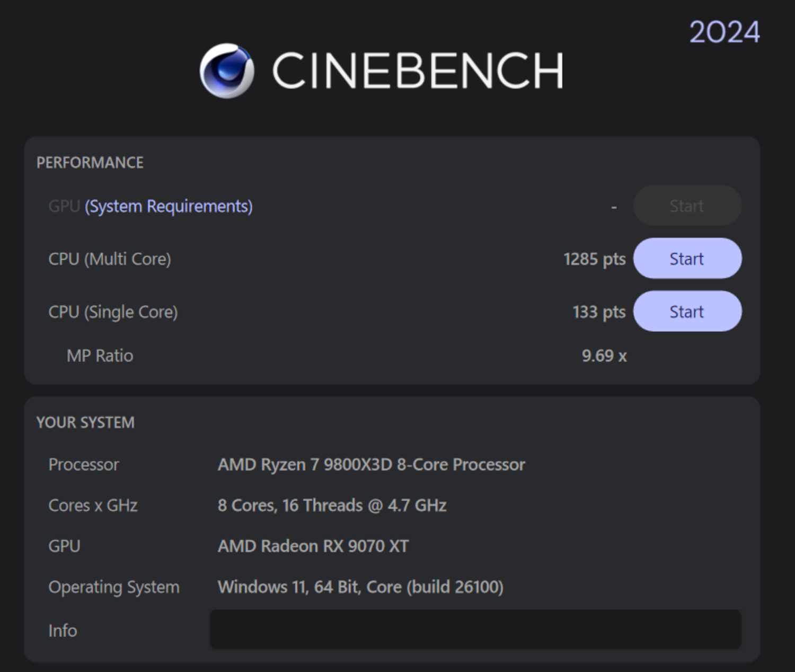Click the PERFORMANCE section header
Image resolution: width=795 pixels, height=672 pixels.
[x=90, y=163]
